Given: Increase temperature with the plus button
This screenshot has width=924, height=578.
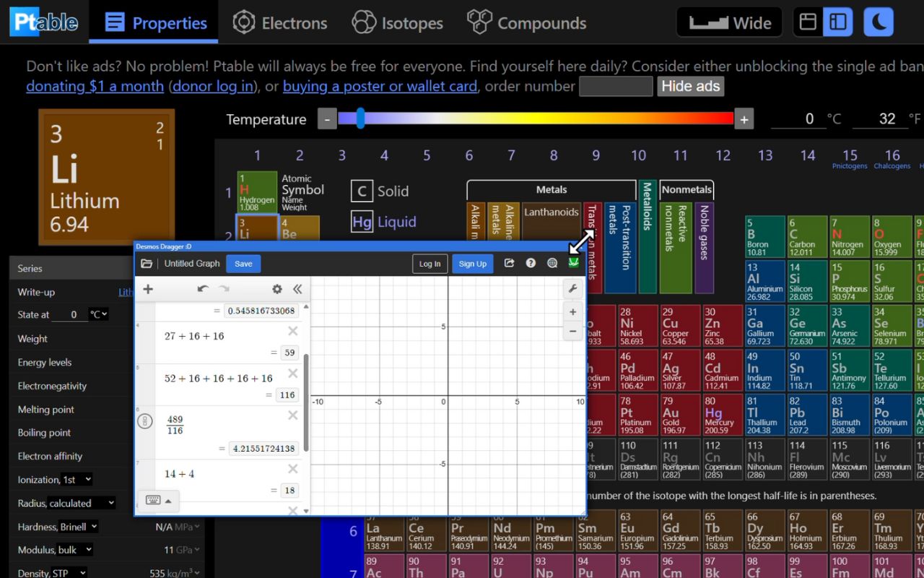Looking at the screenshot, I should (744, 119).
